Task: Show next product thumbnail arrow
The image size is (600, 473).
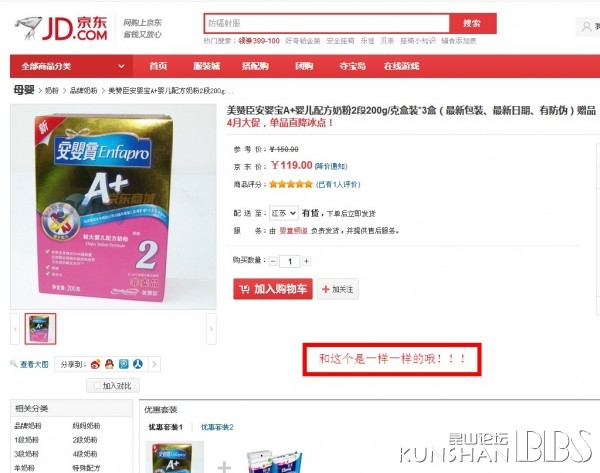Action: coord(212,329)
